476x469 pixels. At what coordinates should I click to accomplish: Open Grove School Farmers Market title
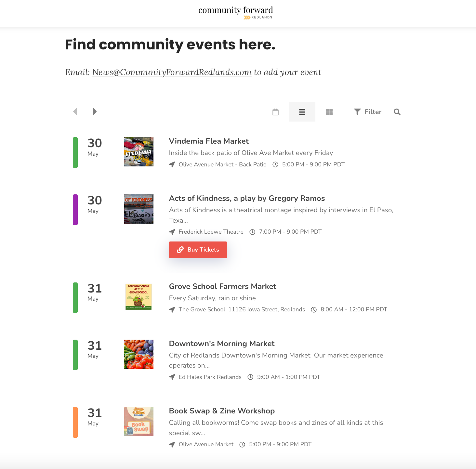coord(222,286)
